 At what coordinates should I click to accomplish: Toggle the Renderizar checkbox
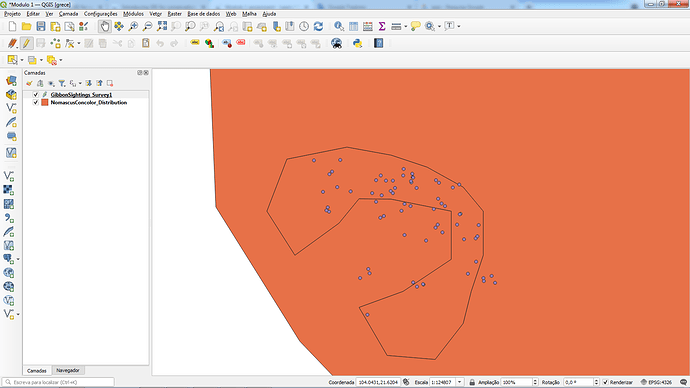click(x=606, y=382)
